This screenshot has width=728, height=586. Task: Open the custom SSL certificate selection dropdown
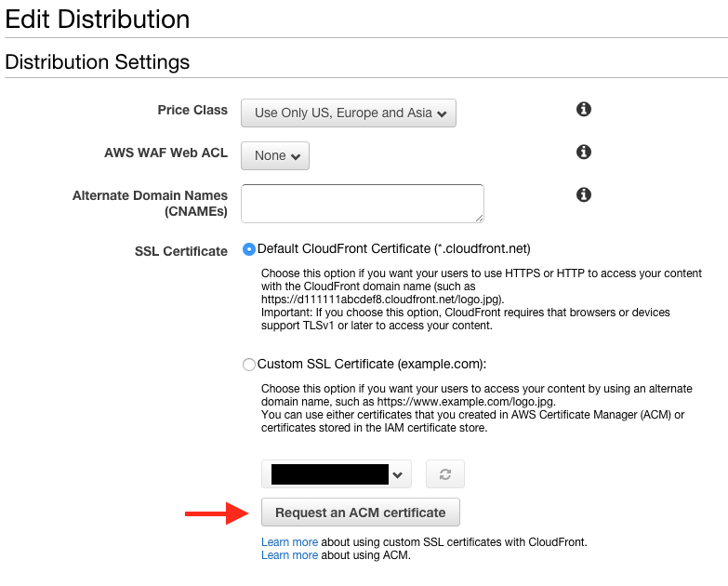(x=337, y=474)
